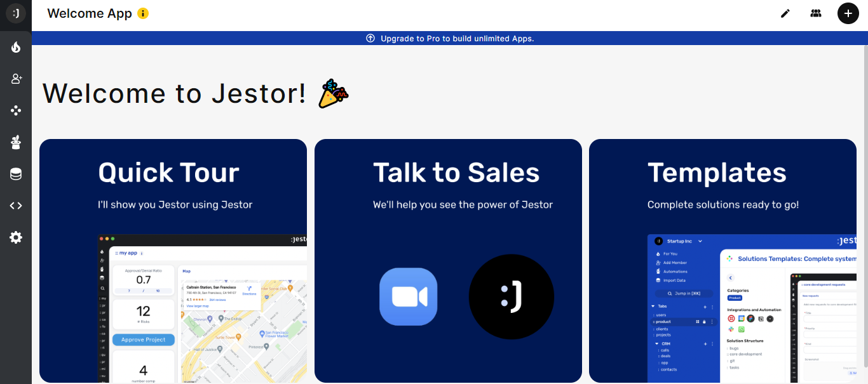Viewport: 868px width, 384px height.
Task: Click the black plus add button
Action: [848, 13]
